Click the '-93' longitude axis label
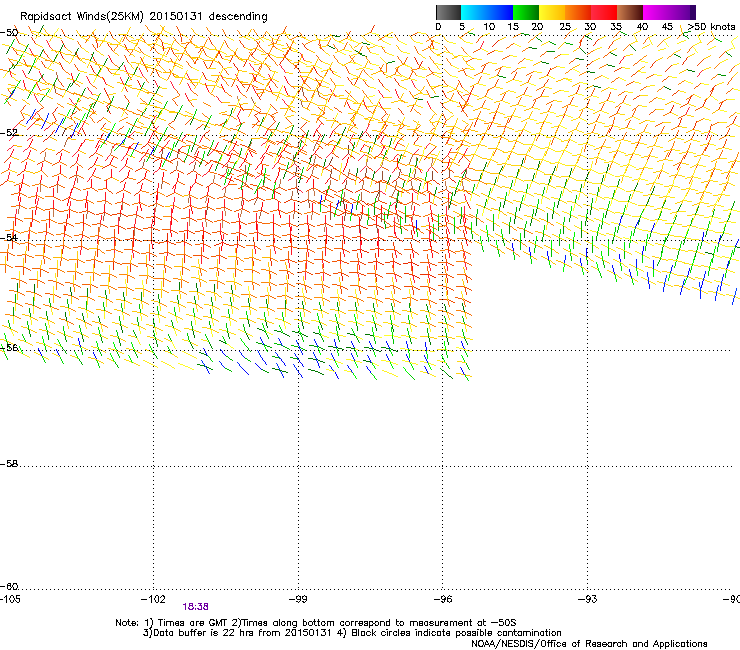Screen dimensions: 740x650 (x=588, y=599)
